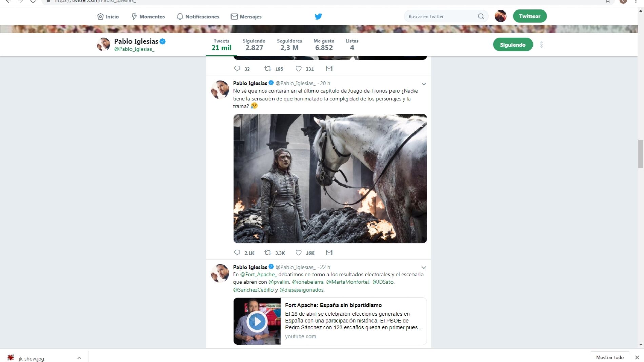
Task: Open the Seguidores tab
Action: pos(289,44)
